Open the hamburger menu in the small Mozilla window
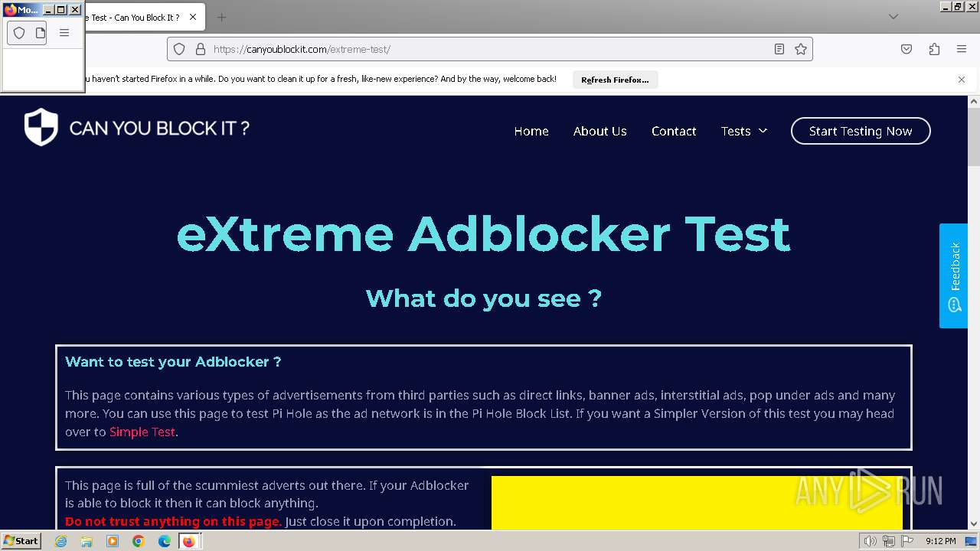The height and width of the screenshot is (551, 980). point(64,33)
